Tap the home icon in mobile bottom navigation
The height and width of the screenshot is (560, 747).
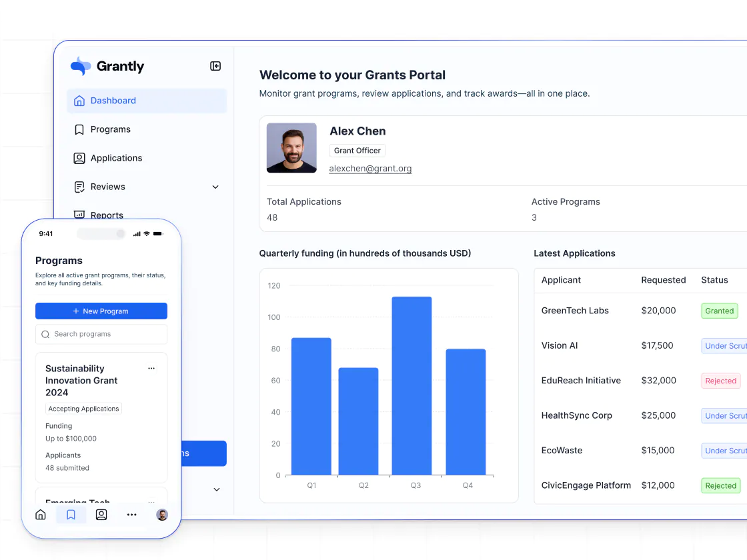point(41,515)
